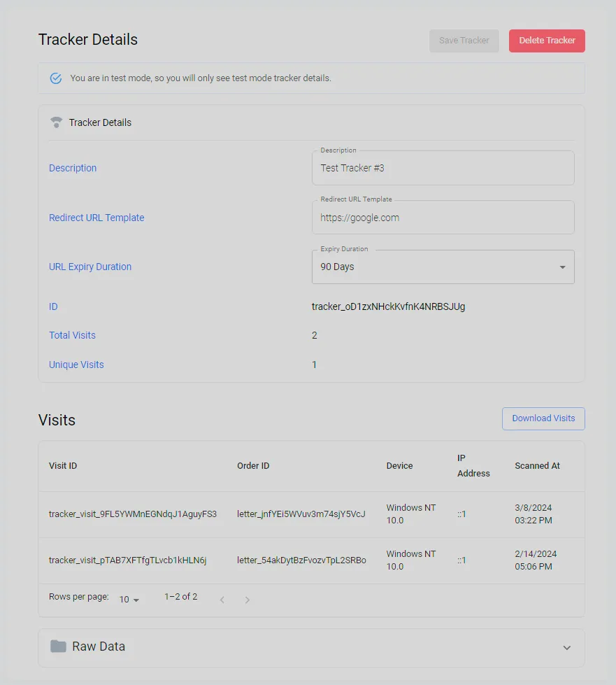Click the Description link in Tracker Details
The height and width of the screenshot is (685, 616).
[73, 168]
